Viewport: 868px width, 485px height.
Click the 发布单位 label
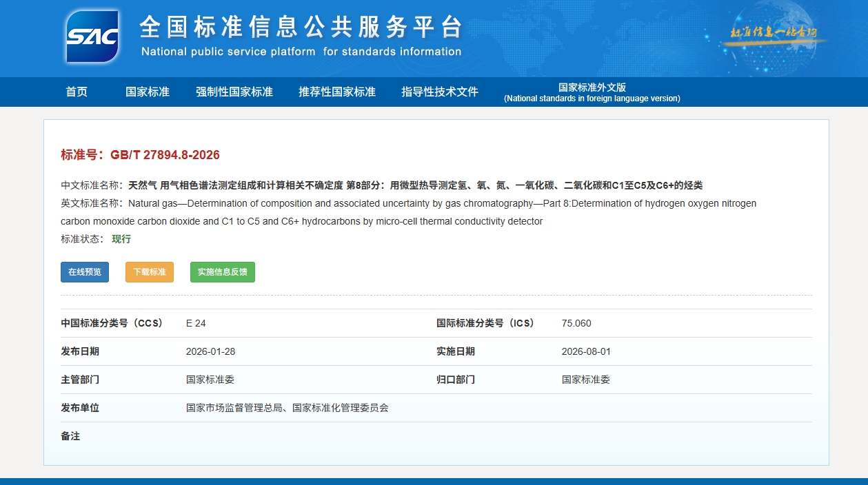(80, 408)
